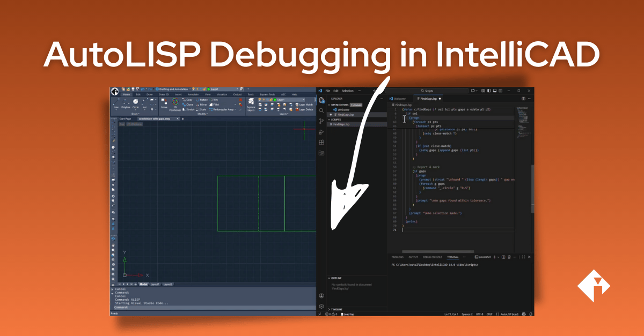The image size is (644, 336).
Task: Collapse the OPEN EDITORS section
Action: [329, 104]
